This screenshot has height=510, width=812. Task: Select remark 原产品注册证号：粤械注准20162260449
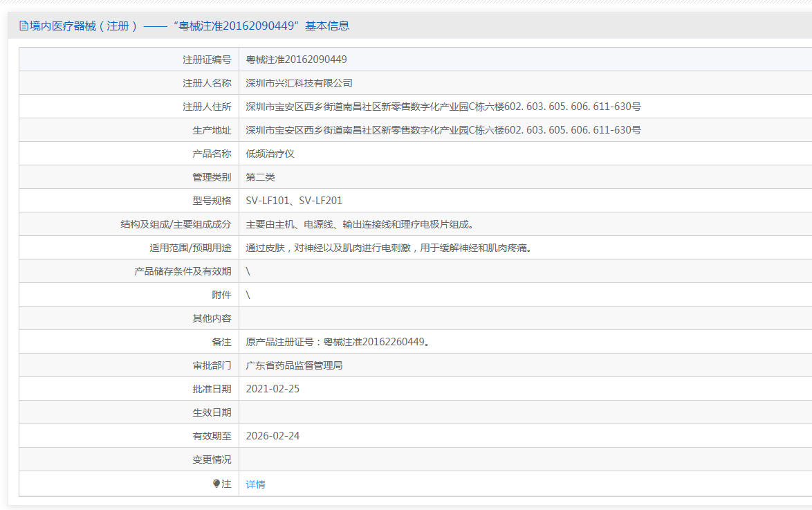pyautogui.click(x=338, y=342)
